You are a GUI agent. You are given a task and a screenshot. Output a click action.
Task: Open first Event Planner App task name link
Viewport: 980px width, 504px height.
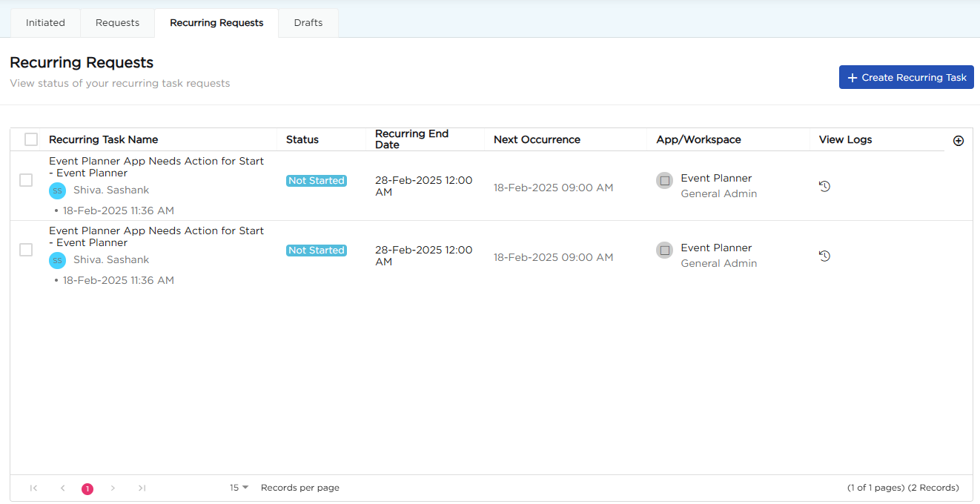pyautogui.click(x=156, y=167)
